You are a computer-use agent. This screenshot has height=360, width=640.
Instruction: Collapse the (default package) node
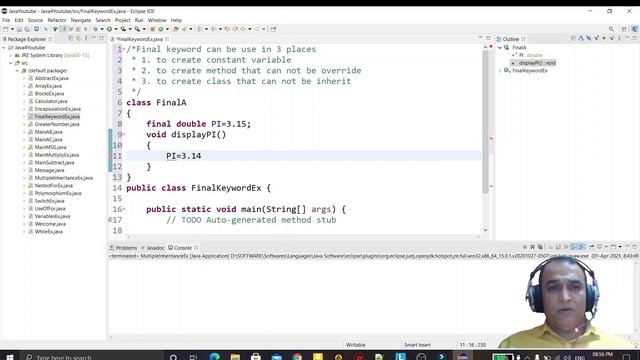[18, 71]
